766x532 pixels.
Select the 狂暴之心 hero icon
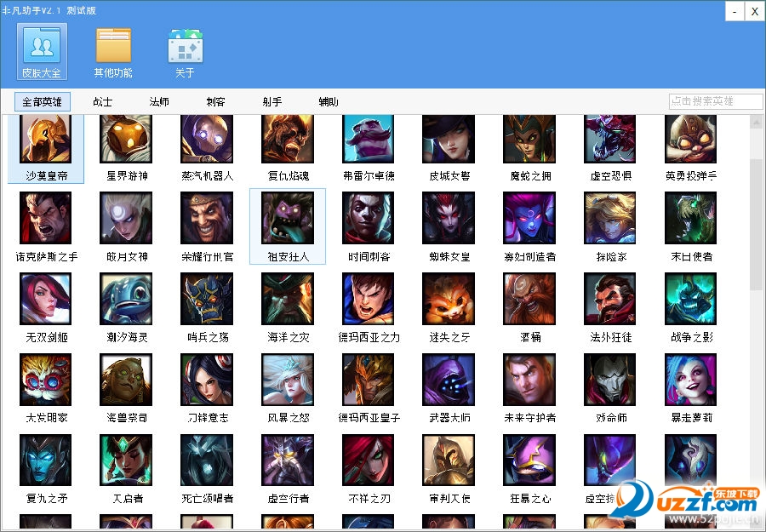tap(529, 460)
